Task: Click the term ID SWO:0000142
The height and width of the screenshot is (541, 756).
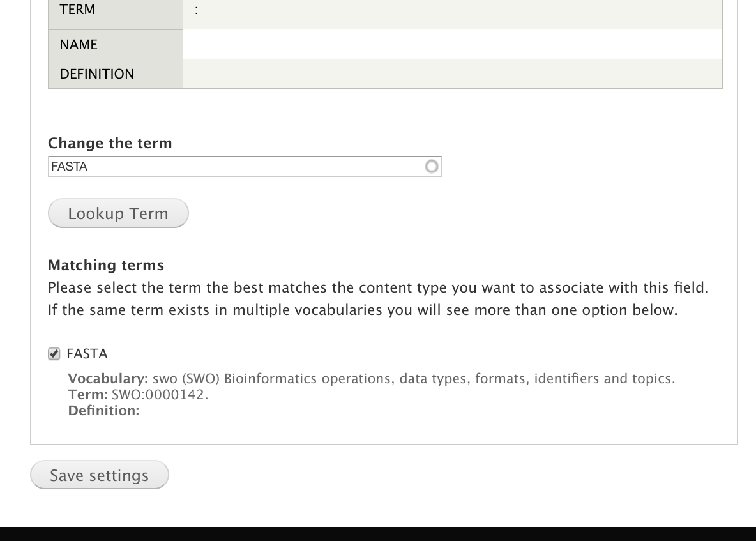Action: [x=159, y=395]
